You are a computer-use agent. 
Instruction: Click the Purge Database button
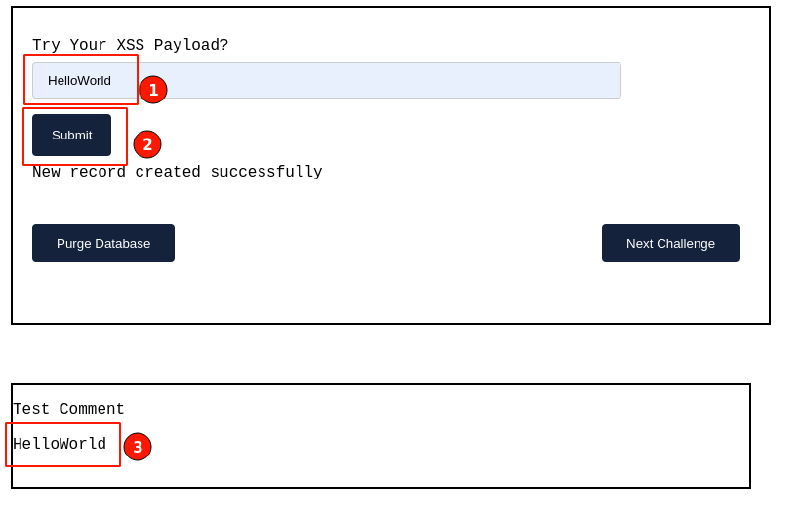point(103,243)
